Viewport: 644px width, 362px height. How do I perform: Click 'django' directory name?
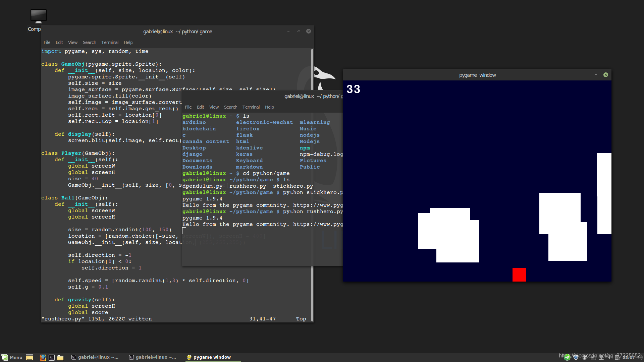(x=193, y=154)
